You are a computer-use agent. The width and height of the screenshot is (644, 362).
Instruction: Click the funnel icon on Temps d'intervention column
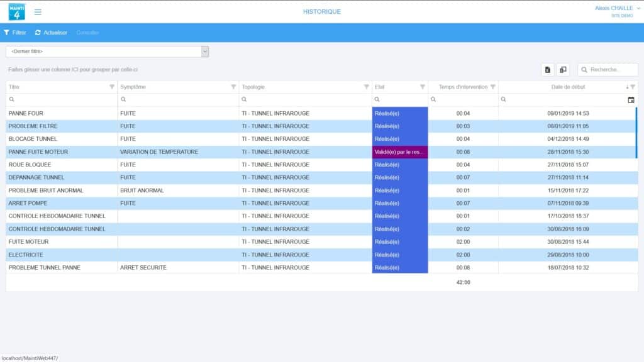pyautogui.click(x=493, y=86)
